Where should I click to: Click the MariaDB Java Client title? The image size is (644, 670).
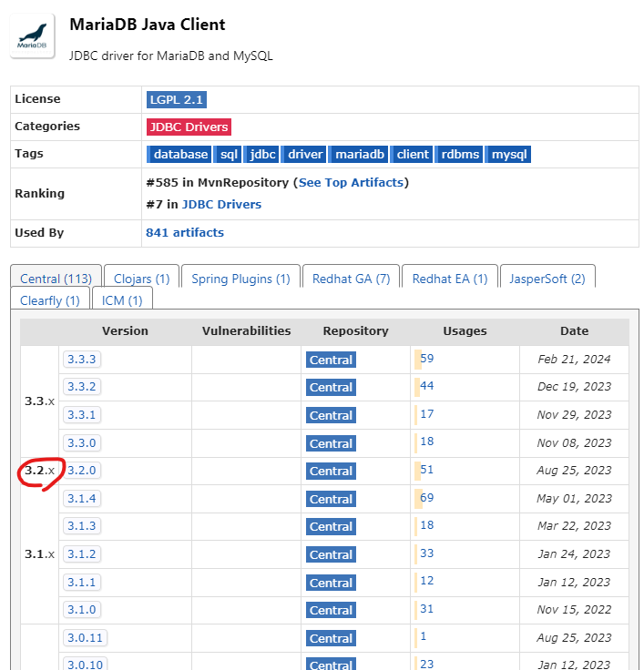coord(147,25)
